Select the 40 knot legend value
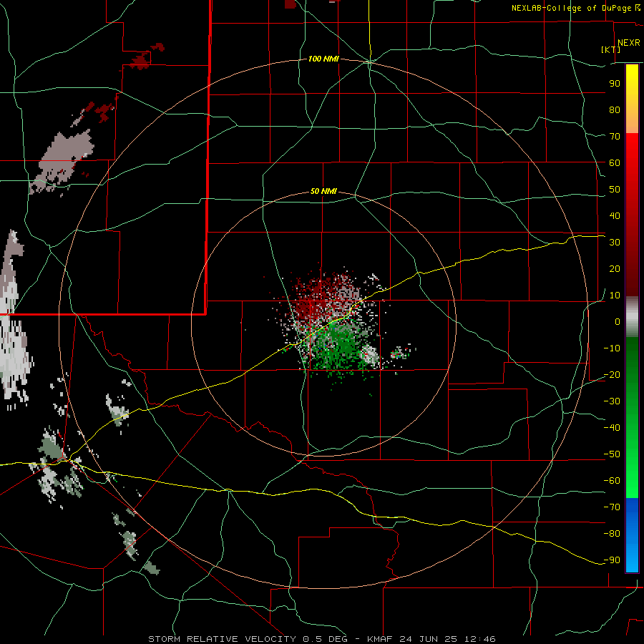This screenshot has width=644, height=644. coord(615,215)
